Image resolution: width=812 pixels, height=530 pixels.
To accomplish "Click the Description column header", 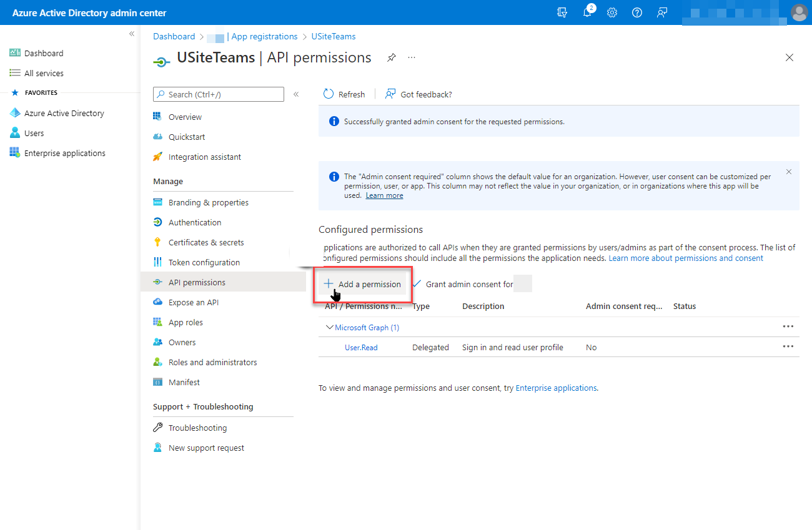I will coord(483,306).
